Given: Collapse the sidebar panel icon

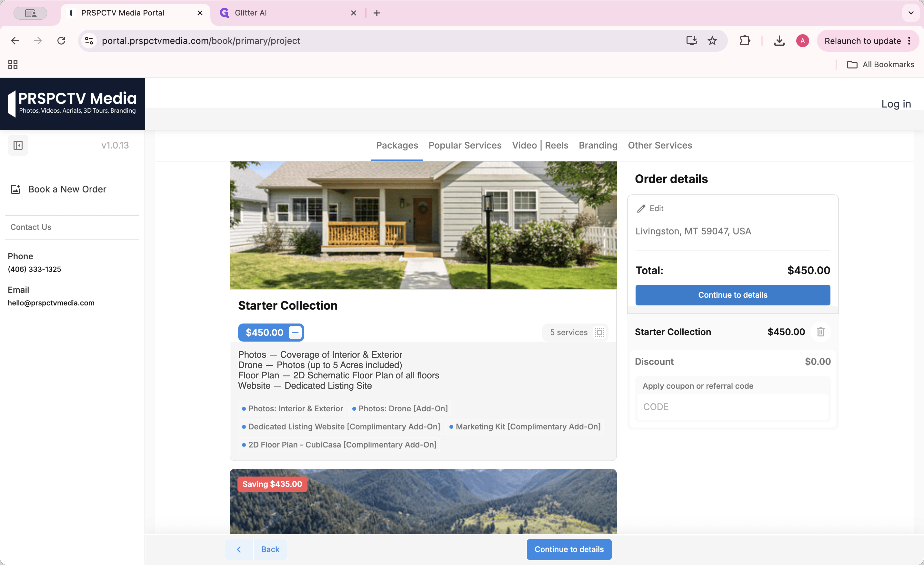Looking at the screenshot, I should click(18, 145).
